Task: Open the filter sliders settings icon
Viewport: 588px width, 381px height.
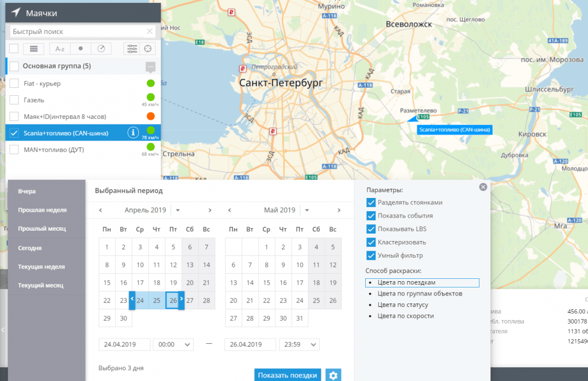Action: click(132, 49)
